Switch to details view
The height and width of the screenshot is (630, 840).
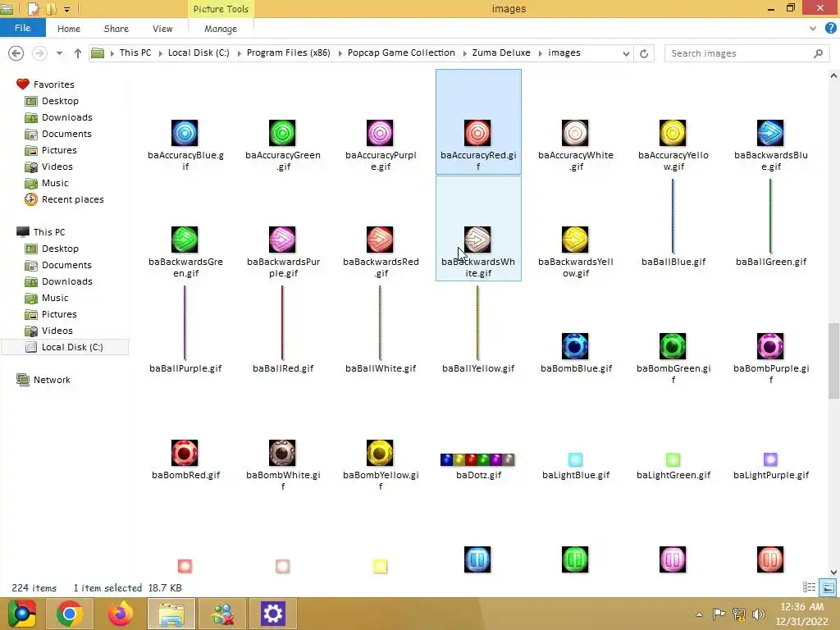coord(809,587)
